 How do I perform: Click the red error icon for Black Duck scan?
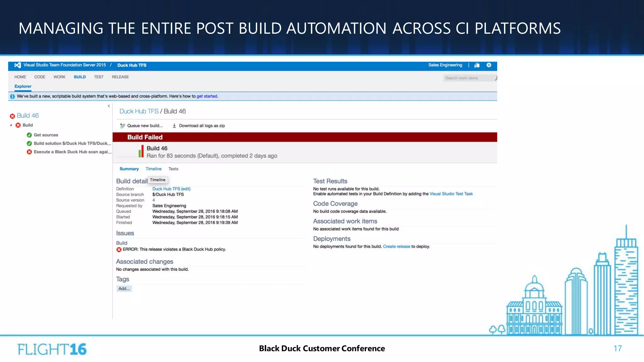pos(29,152)
